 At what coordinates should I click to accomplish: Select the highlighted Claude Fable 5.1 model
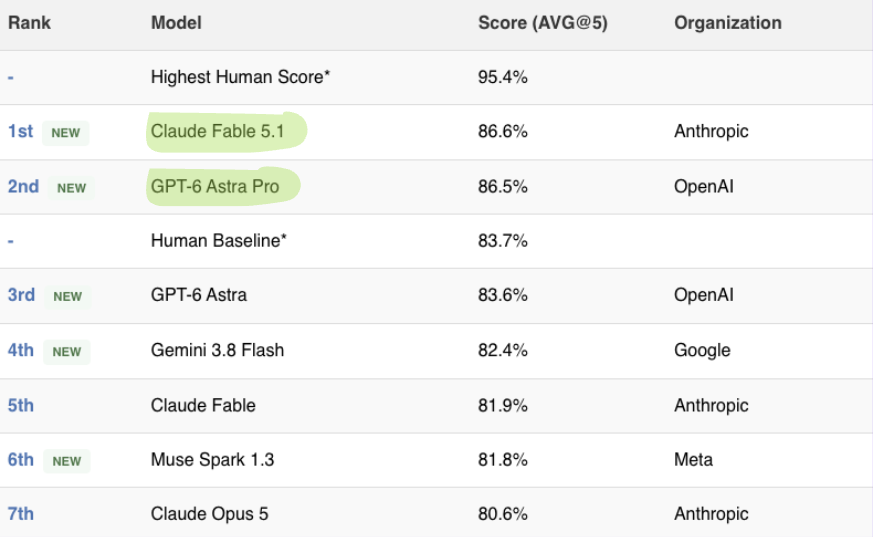pyautogui.click(x=218, y=131)
